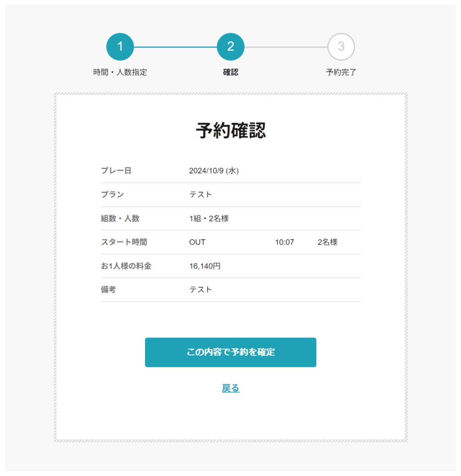Click the プラン row label
This screenshot has width=461, height=476.
[112, 195]
